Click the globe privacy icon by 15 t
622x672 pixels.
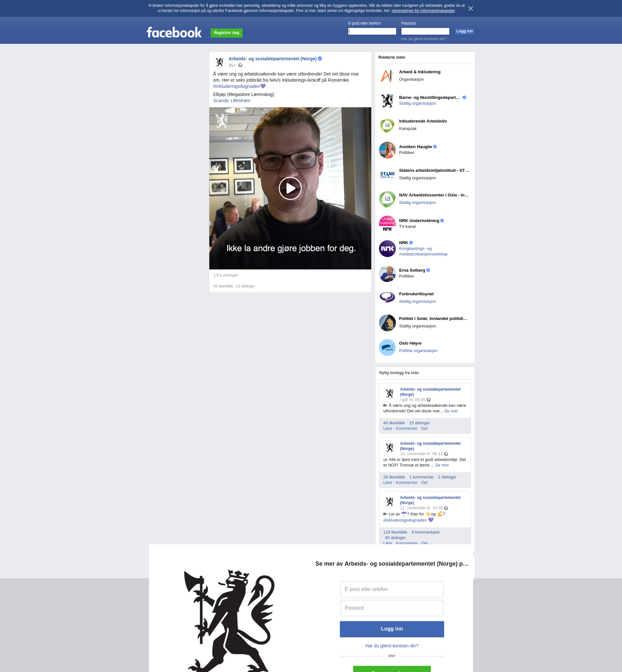(x=240, y=65)
